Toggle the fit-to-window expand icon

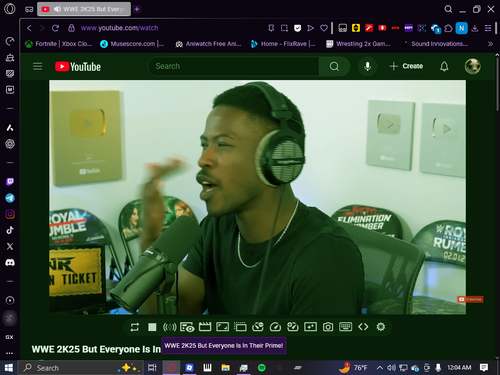222,327
